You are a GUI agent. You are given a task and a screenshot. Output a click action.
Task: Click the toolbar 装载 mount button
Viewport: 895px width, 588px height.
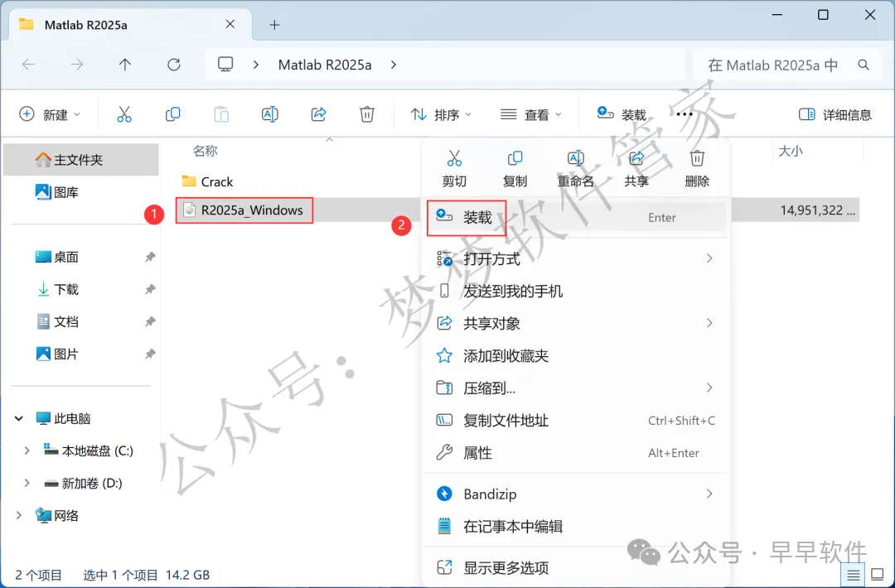621,114
